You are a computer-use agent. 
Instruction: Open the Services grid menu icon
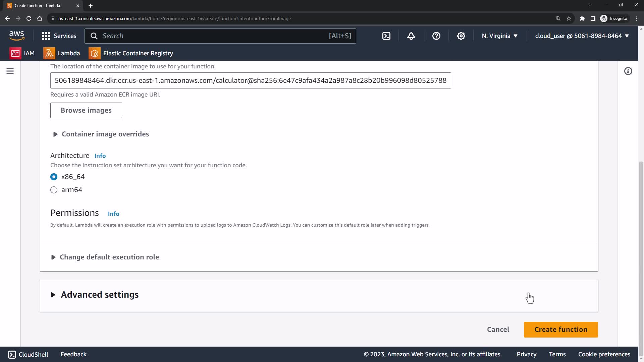click(46, 36)
